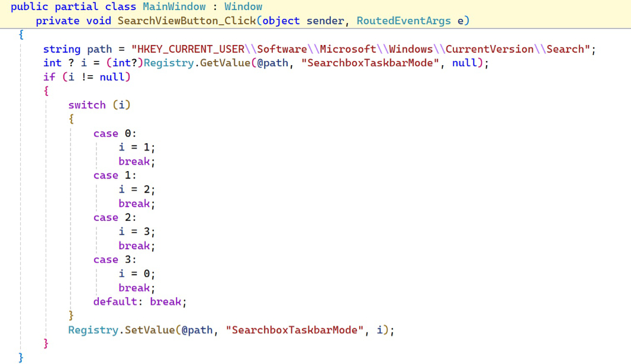
Task: Click the if (i != null) condition
Action: pos(87,77)
